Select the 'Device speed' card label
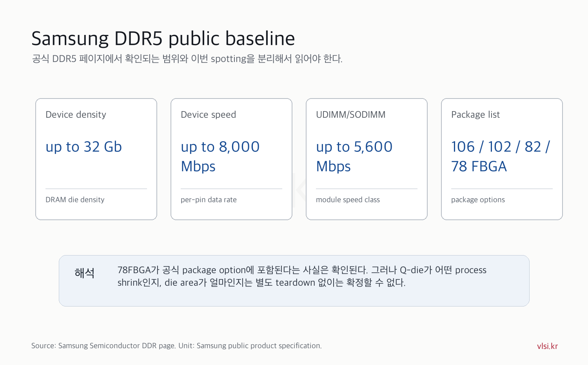The width and height of the screenshot is (588, 365). (x=208, y=115)
